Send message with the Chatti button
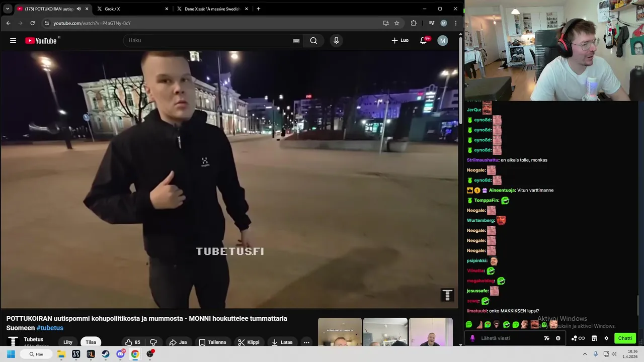644x362 pixels. point(625,338)
